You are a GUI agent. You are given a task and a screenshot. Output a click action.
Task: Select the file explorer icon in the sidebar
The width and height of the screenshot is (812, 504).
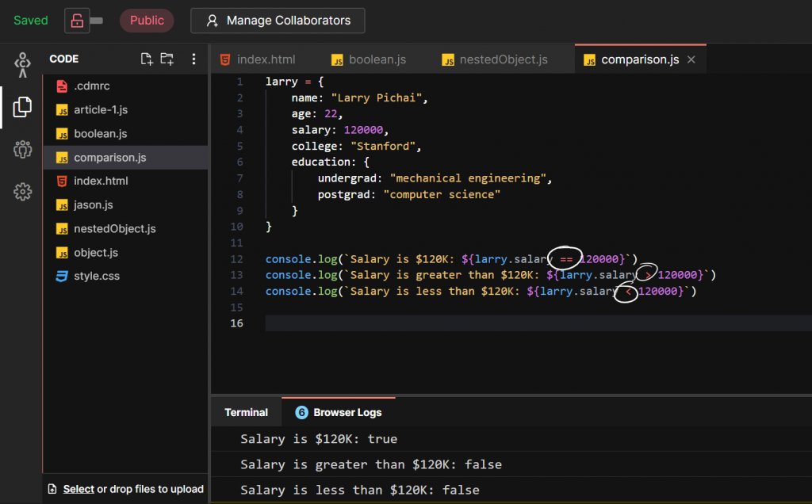point(21,107)
